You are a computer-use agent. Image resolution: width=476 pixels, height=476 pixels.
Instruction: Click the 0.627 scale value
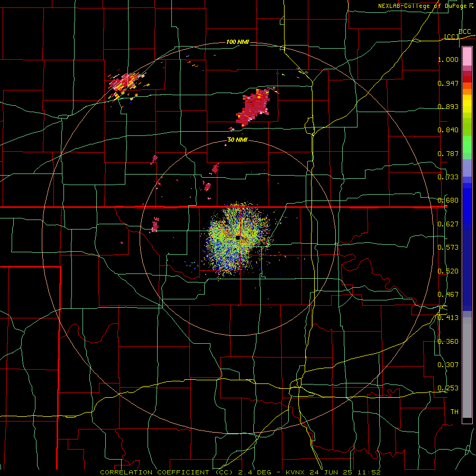[448, 224]
